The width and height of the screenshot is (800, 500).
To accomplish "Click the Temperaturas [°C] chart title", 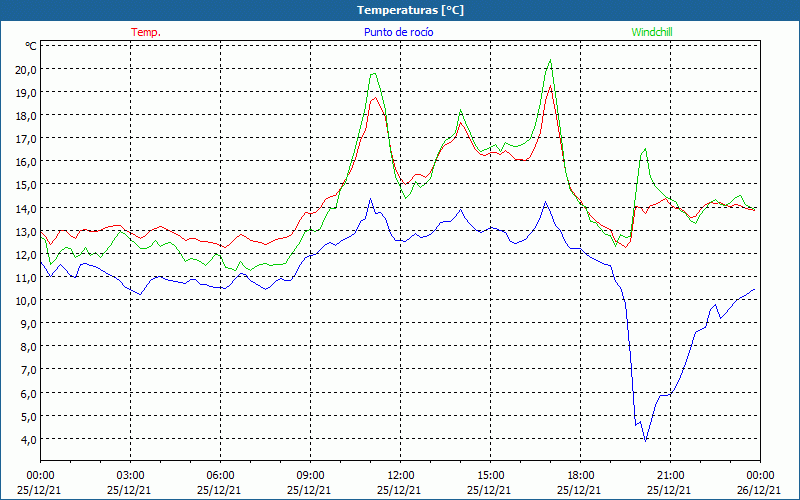I will tap(411, 10).
